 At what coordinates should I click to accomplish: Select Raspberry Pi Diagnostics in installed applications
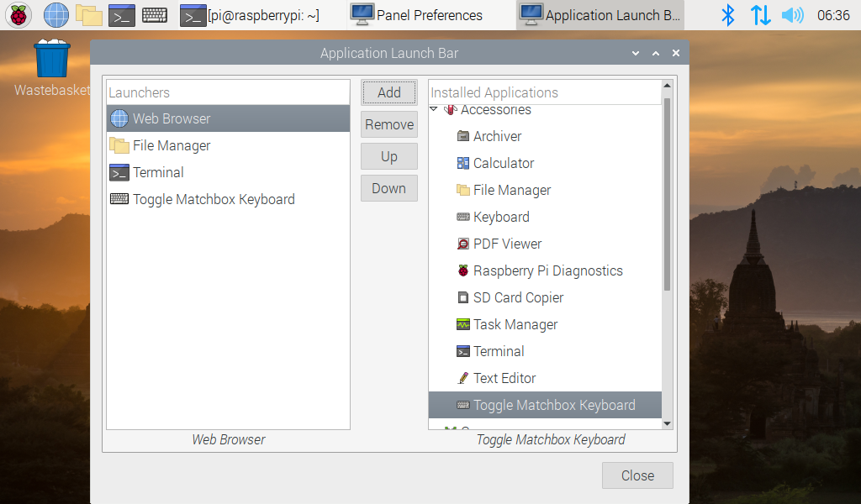[x=547, y=270]
